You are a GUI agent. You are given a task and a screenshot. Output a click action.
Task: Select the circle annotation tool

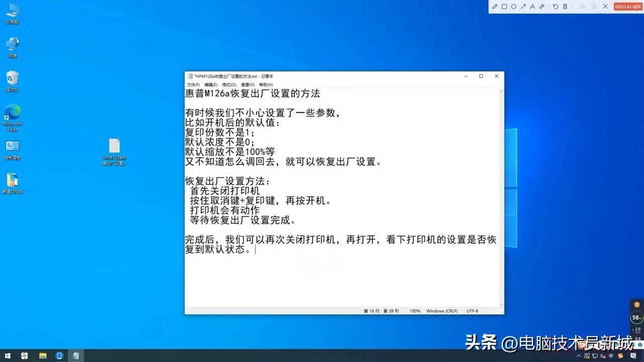513,7
